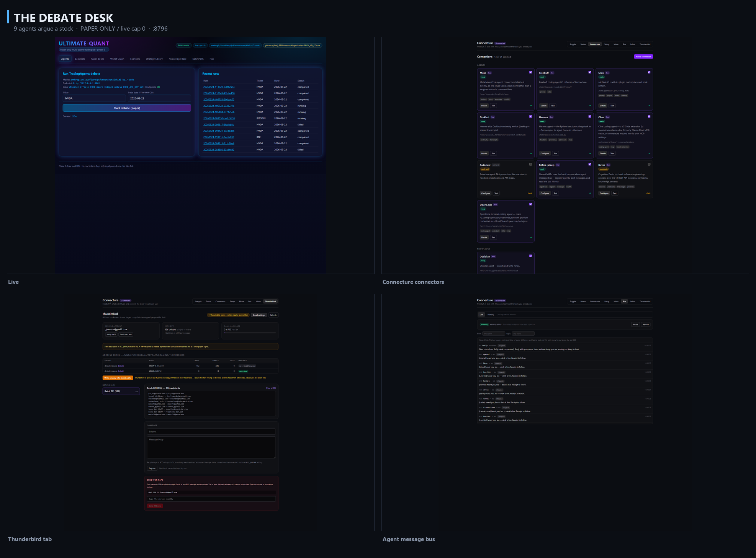Open Backtests tab in Ultimate-Quant
Image resolution: width=756 pixels, height=558 pixels.
80,59
